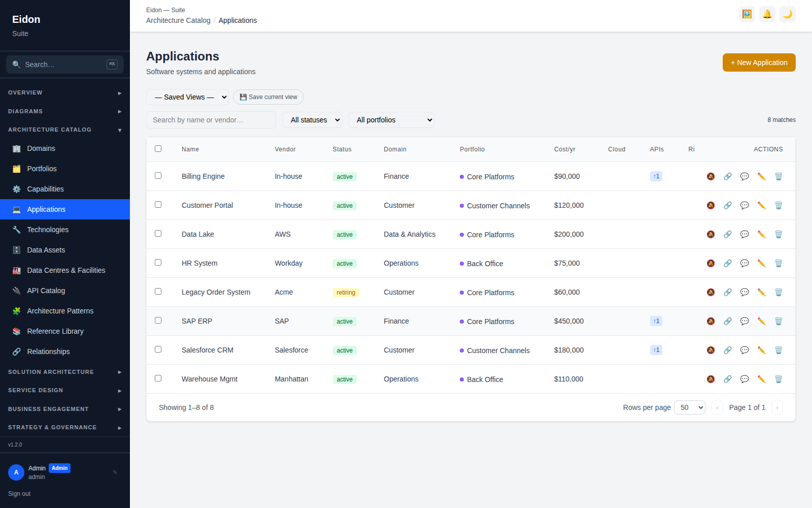
Task: Check the Customer Portal row checkbox
Action: [158, 205]
